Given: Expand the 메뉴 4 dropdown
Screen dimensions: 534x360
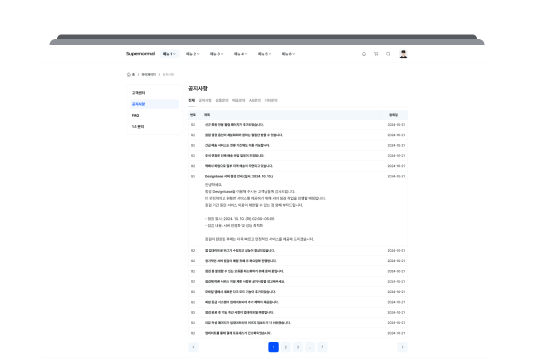Looking at the screenshot, I should 240,54.
